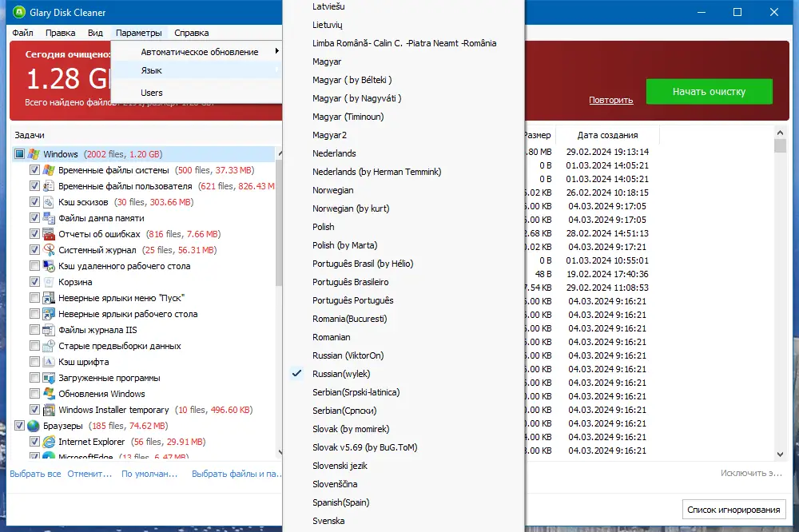The height and width of the screenshot is (532, 799).
Task: Uncheck Отчеты об ошибках checkbox
Action: pyautogui.click(x=34, y=234)
